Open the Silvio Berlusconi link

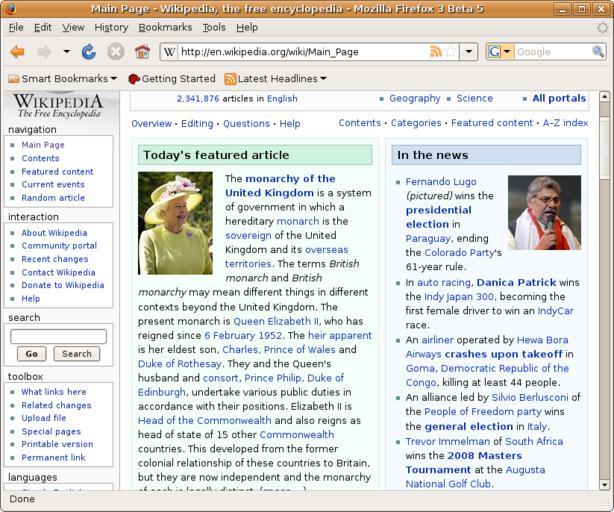tap(529, 397)
